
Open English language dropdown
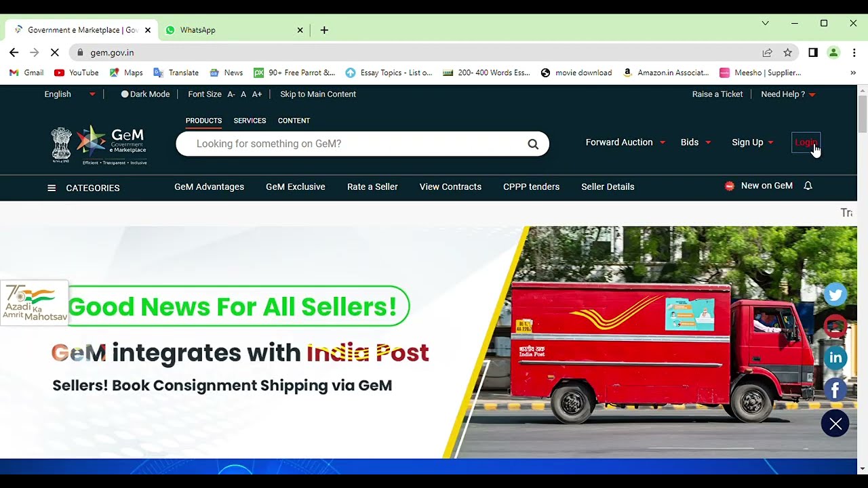pyautogui.click(x=70, y=94)
